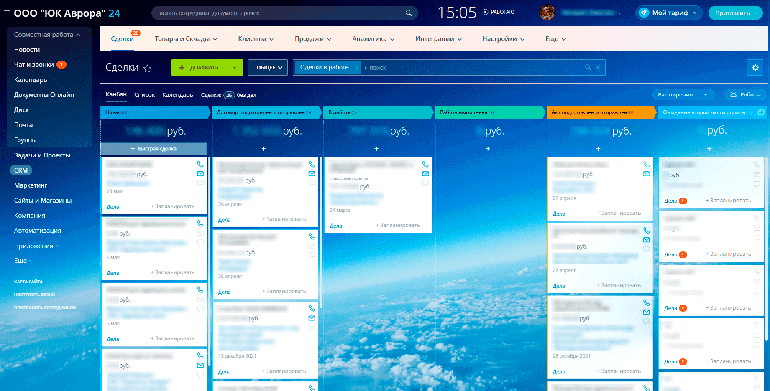
Task: Click the deals filter search input field
Action: (471, 67)
